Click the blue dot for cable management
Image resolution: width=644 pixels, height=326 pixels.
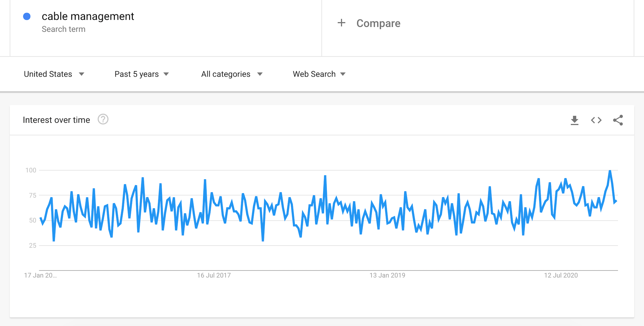tap(27, 16)
